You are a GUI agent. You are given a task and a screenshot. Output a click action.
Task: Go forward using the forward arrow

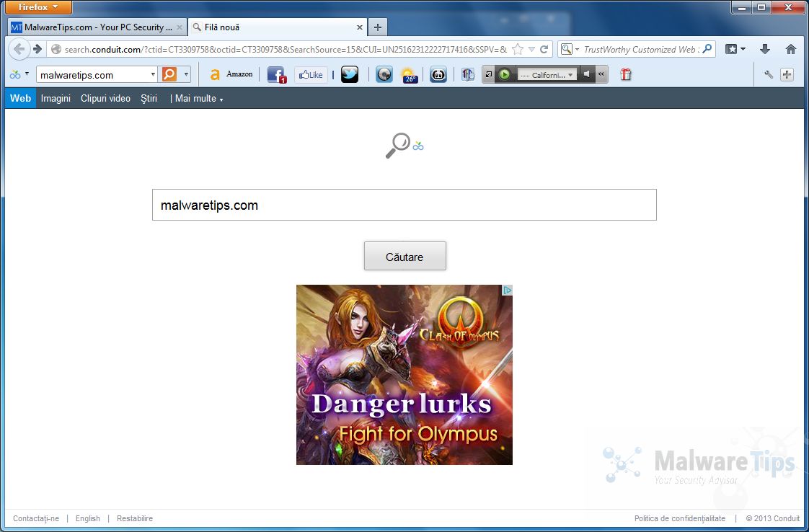point(37,50)
